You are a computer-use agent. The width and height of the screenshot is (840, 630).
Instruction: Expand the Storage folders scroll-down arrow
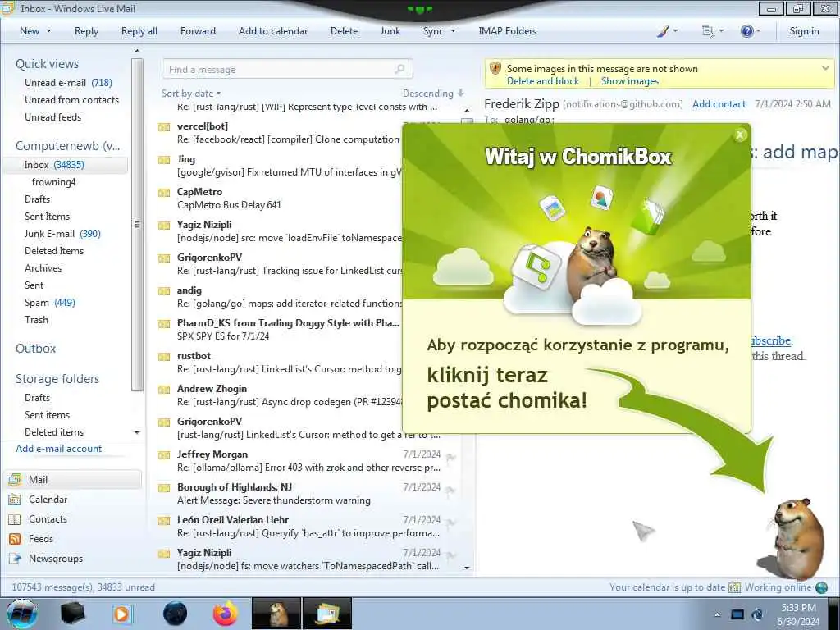tap(137, 432)
